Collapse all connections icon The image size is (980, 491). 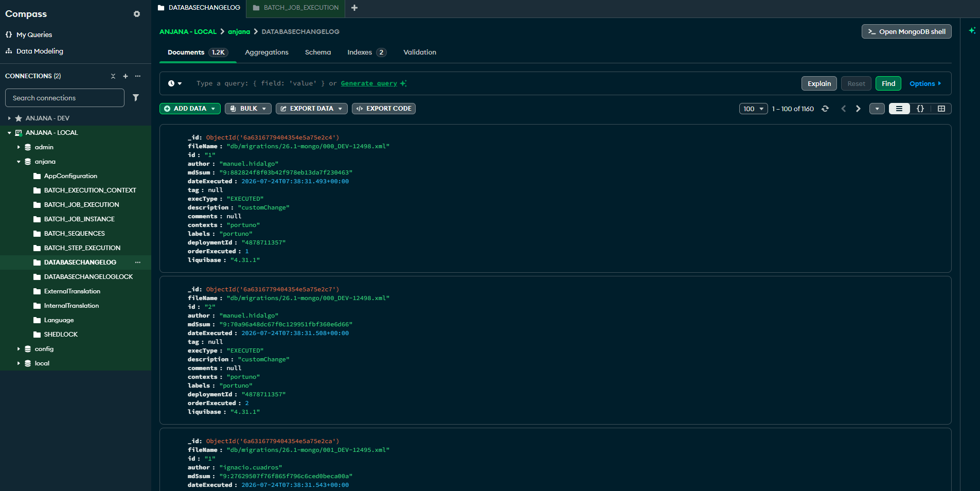[x=113, y=76]
